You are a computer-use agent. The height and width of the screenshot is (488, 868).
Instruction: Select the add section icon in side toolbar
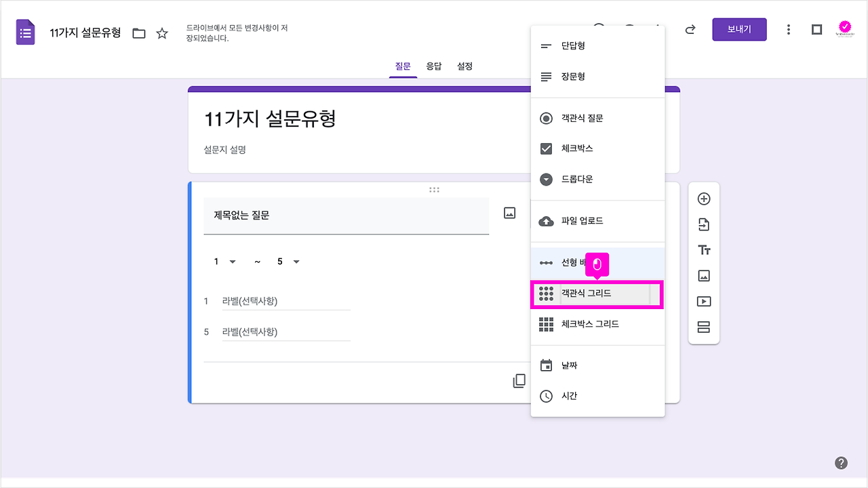click(704, 327)
